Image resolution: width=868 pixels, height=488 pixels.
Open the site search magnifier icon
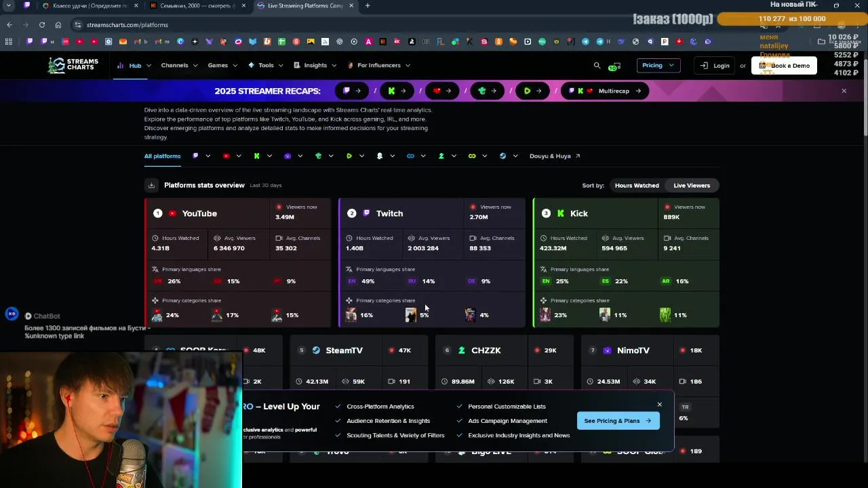click(x=597, y=66)
